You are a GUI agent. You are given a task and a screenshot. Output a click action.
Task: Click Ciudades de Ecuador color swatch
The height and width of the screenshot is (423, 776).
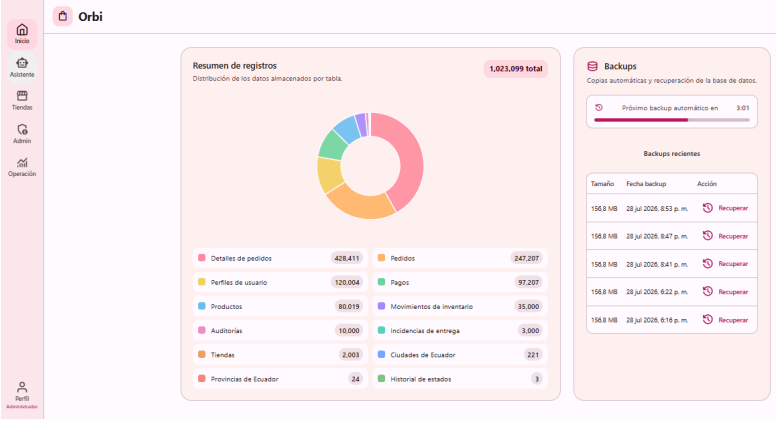[x=381, y=354]
